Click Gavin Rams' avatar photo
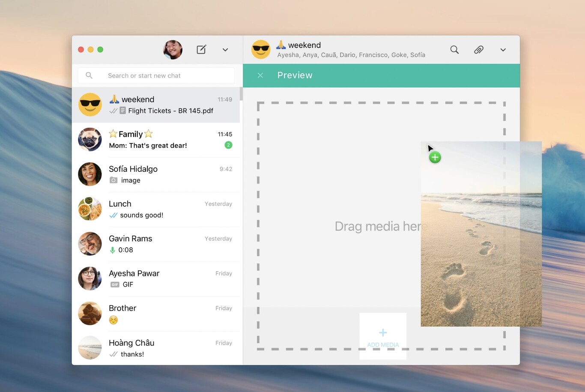Screen dimensions: 585x392 [90, 243]
